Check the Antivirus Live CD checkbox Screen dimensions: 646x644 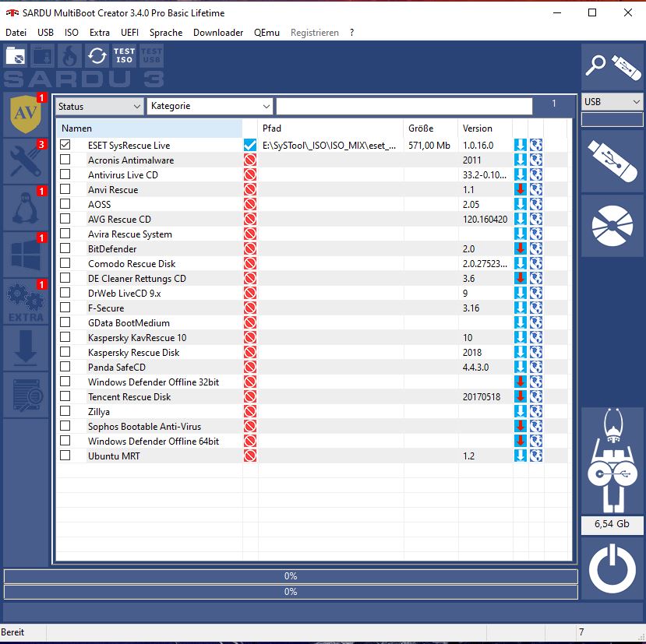[65, 174]
